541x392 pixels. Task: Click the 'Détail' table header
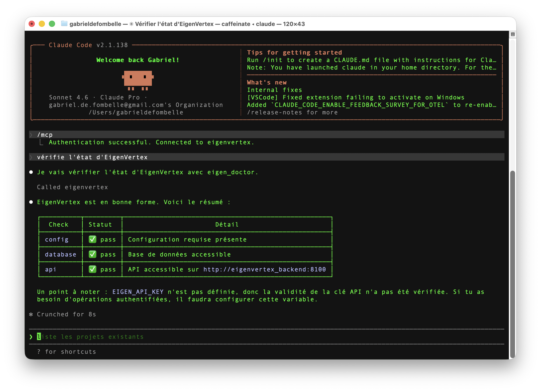click(x=227, y=225)
